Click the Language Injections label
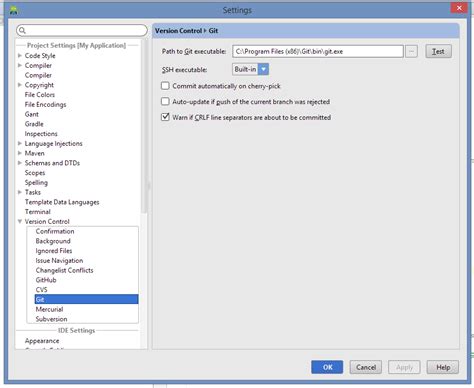The image size is (474, 388). [x=53, y=143]
